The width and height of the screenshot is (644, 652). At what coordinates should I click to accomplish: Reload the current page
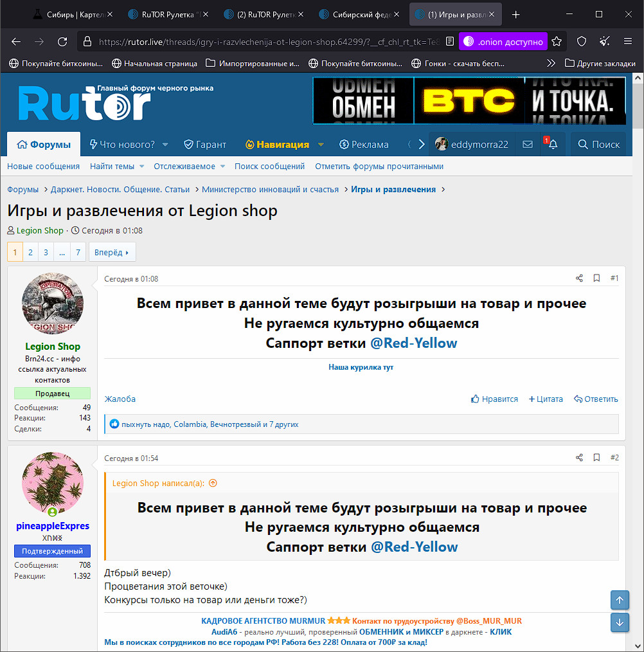point(62,42)
